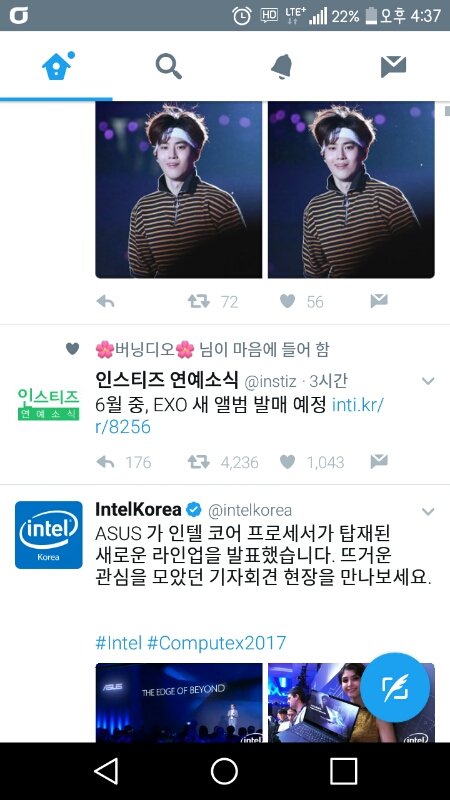The width and height of the screenshot is (450, 800).
Task: View the IntelKorea profile avatar
Action: 48,535
